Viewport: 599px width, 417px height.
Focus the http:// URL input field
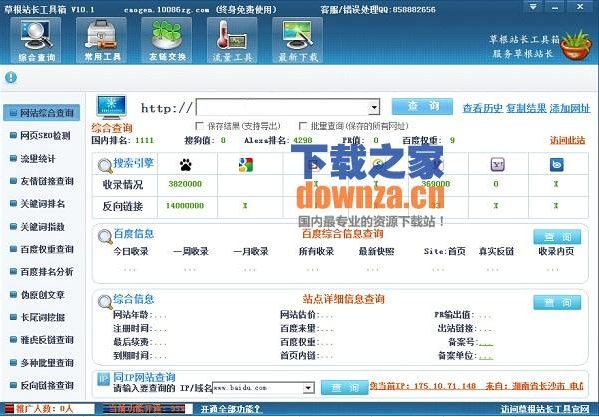coord(283,107)
